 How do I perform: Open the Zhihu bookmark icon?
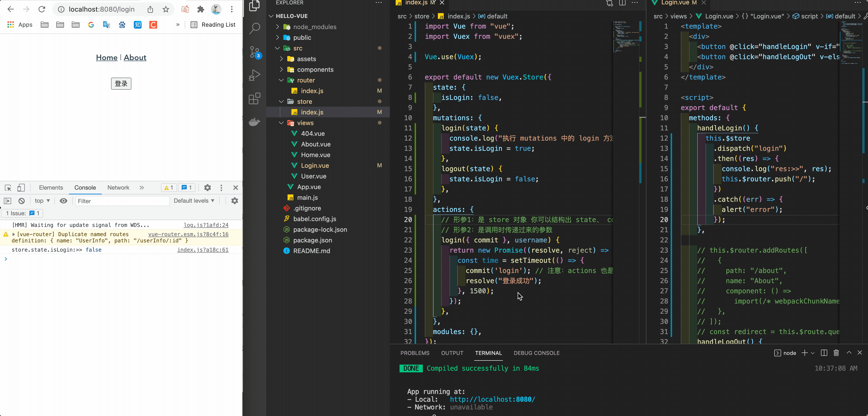(x=137, y=24)
